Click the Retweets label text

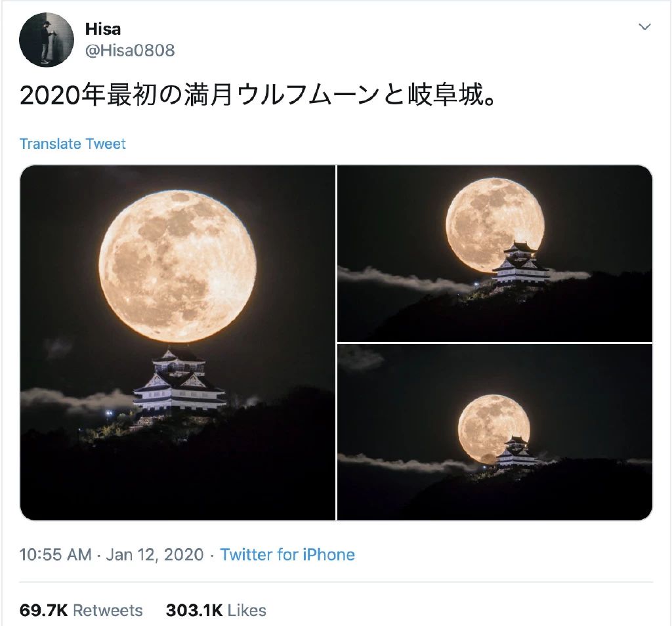click(108, 610)
